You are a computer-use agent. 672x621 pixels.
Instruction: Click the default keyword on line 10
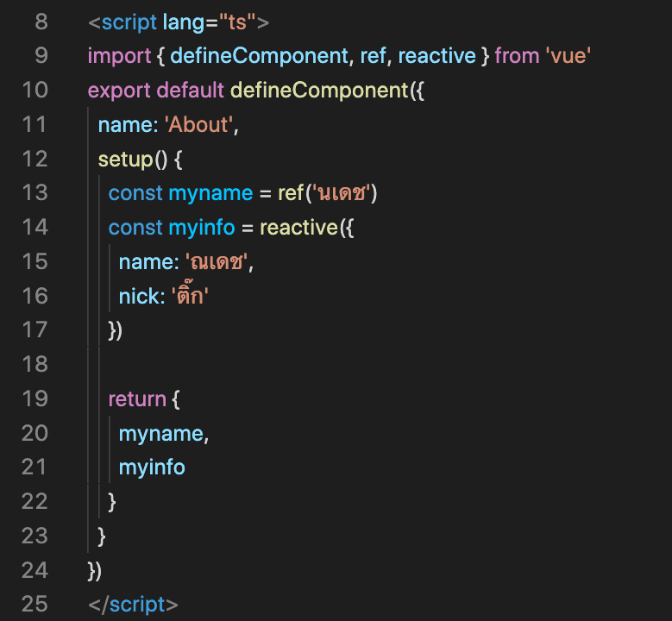point(191,90)
